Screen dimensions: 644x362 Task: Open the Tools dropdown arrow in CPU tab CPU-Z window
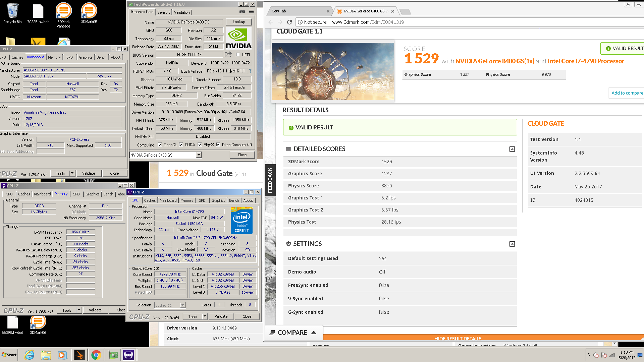[205, 316]
